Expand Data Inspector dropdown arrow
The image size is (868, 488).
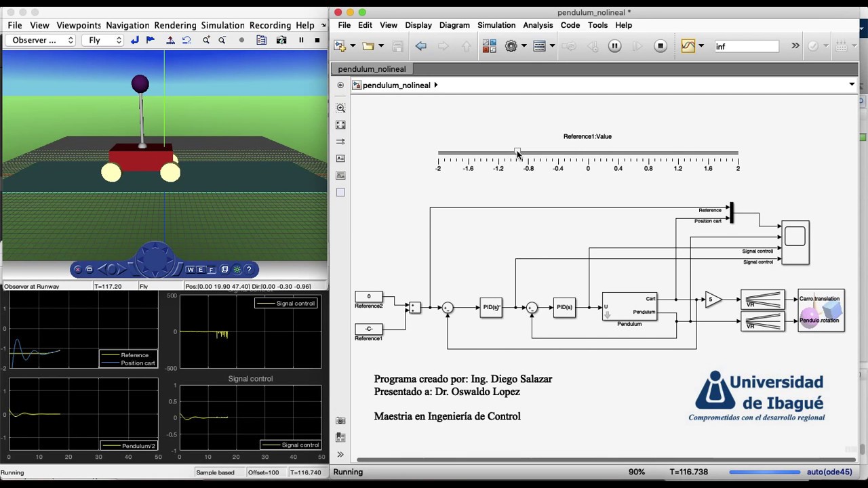[x=701, y=46]
